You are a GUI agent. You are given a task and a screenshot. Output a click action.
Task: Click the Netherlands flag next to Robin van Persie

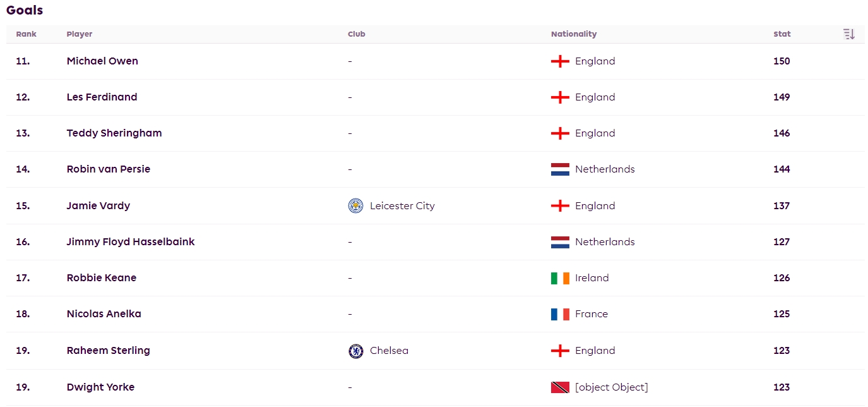point(560,169)
